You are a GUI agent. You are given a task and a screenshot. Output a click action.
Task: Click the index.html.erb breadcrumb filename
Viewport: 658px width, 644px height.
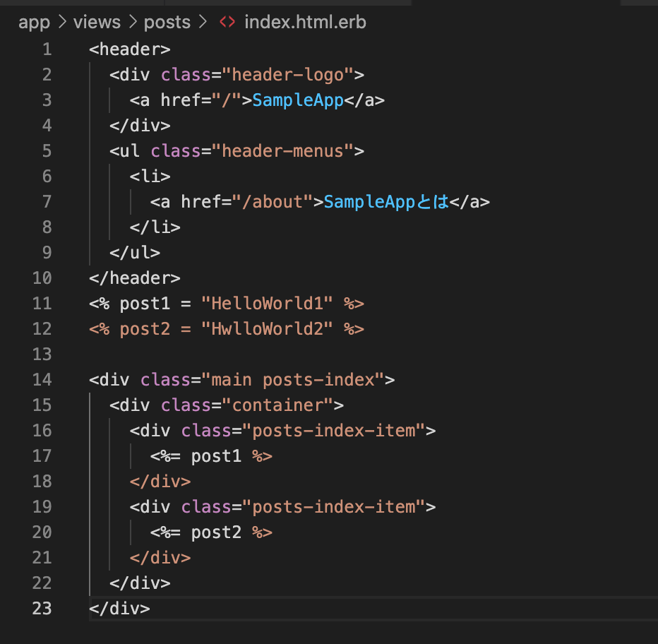(x=305, y=22)
